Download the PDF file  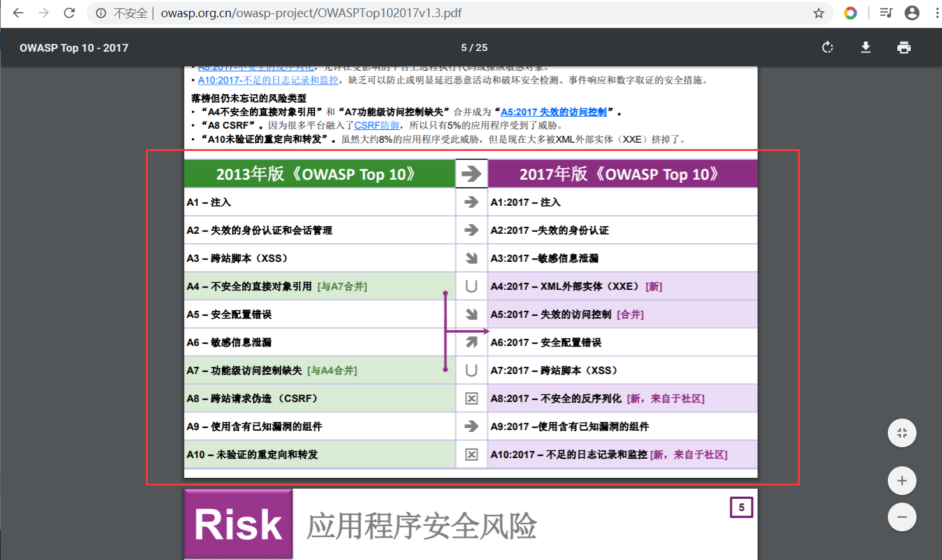pos(866,47)
